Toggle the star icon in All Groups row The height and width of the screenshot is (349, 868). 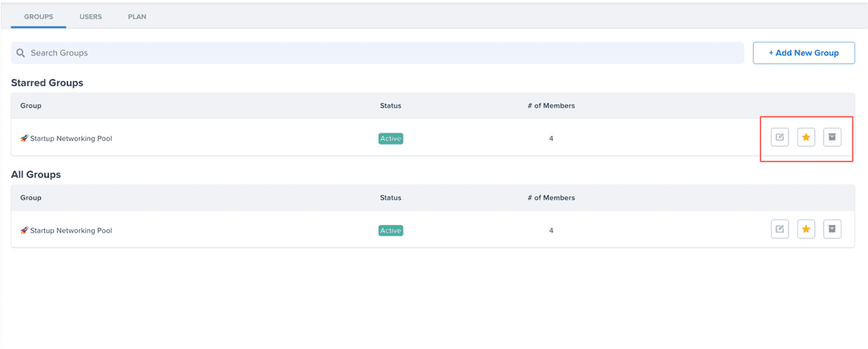point(806,230)
